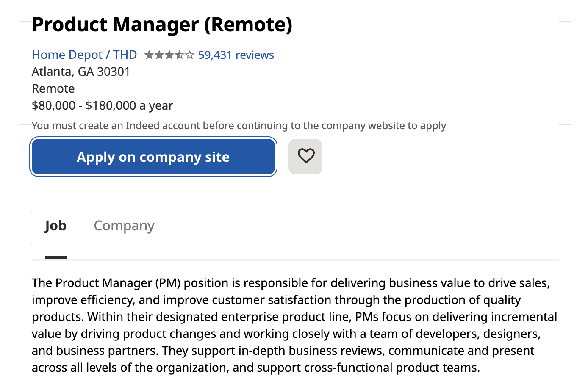Viewport: 588px width, 387px height.
Task: Click the Remote work label
Action: [53, 88]
